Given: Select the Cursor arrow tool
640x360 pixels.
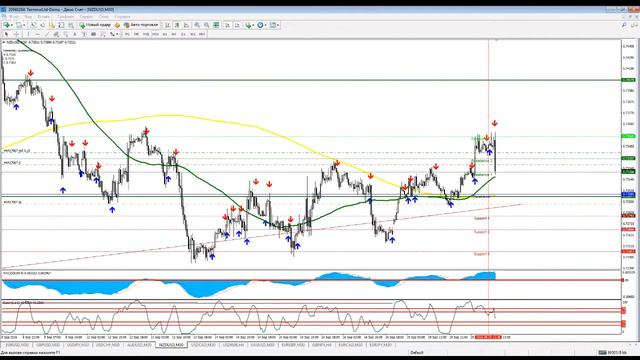Looking at the screenshot, I should point(7,34).
